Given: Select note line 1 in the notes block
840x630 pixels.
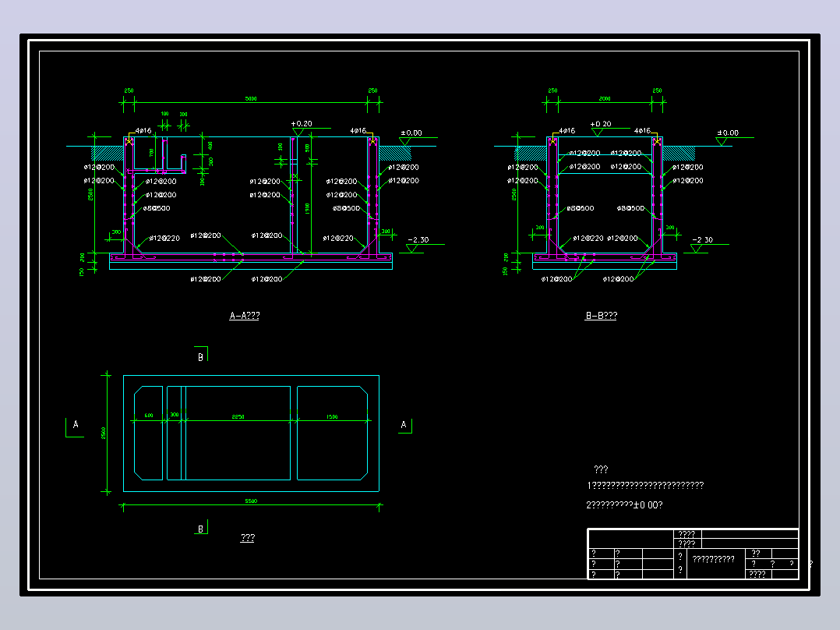Looking at the screenshot, I should pyautogui.click(x=645, y=485).
